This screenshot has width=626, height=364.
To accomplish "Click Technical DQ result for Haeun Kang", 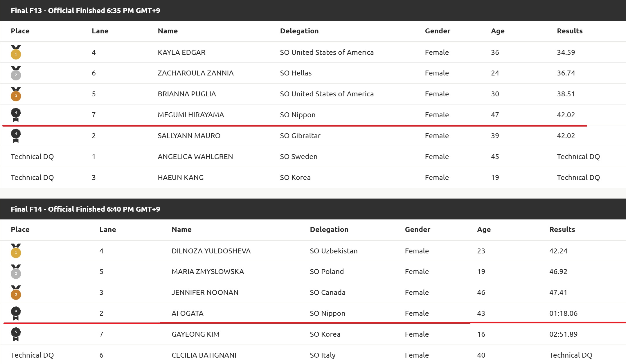I will [x=578, y=178].
